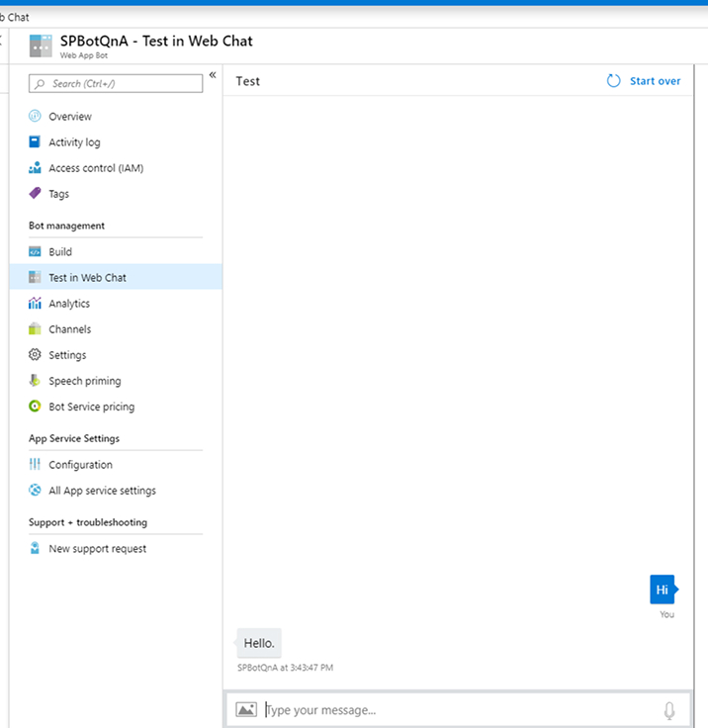
Task: Open bot Settings
Action: 67,356
